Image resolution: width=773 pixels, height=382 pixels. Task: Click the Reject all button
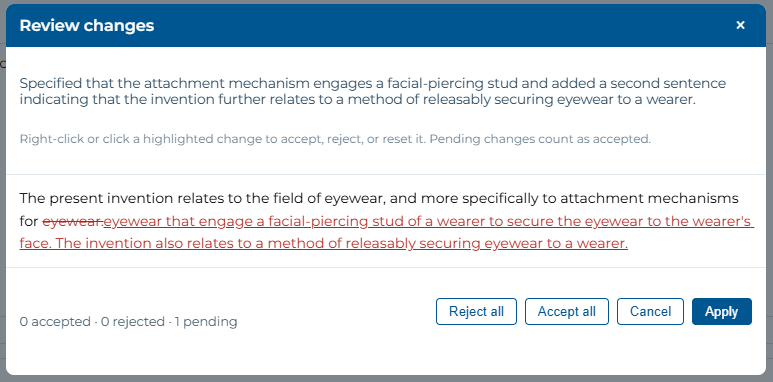coord(476,312)
